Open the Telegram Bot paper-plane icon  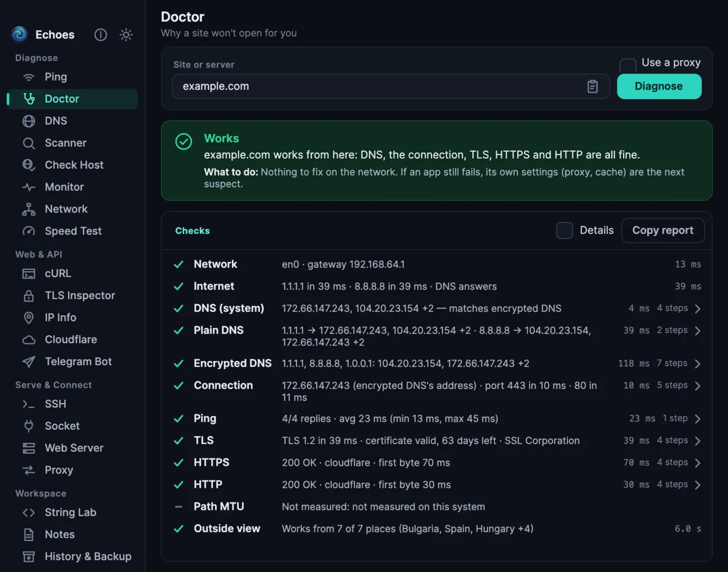29,361
